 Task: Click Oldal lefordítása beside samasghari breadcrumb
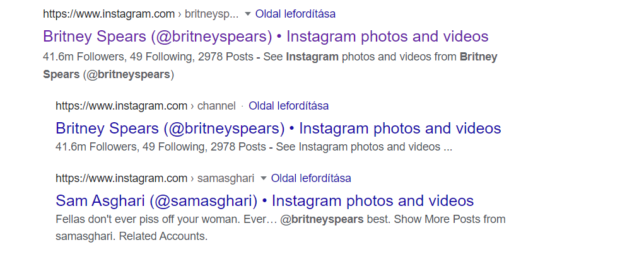point(312,178)
